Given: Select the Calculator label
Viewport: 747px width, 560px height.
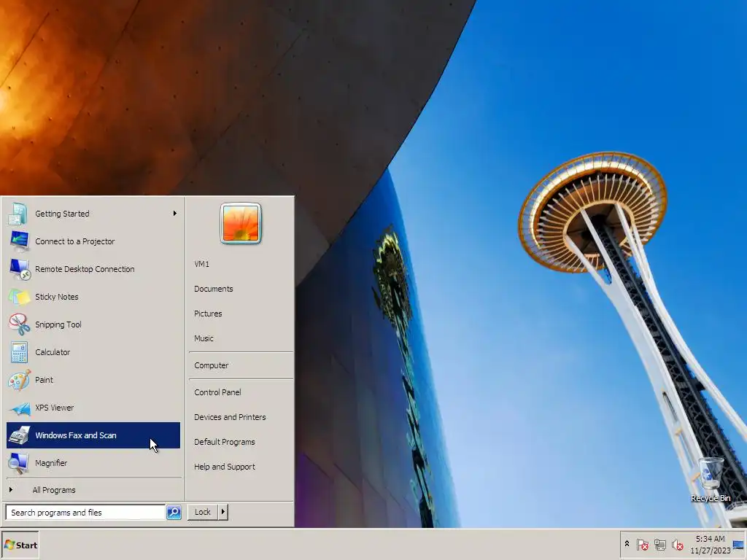Looking at the screenshot, I should 53,352.
